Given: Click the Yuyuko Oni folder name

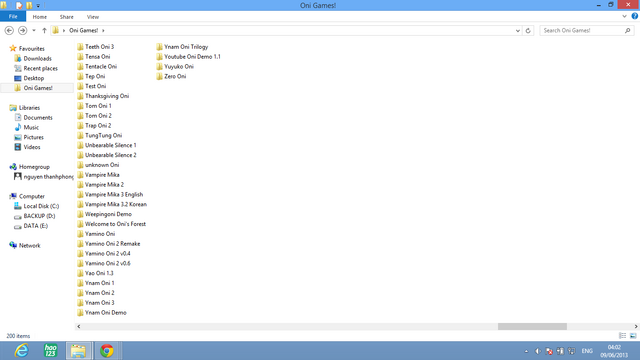Looking at the screenshot, I should pyautogui.click(x=179, y=66).
